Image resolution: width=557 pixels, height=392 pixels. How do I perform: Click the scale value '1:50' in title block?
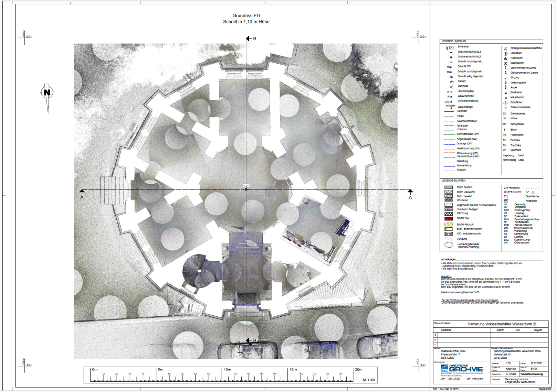(x=508, y=363)
